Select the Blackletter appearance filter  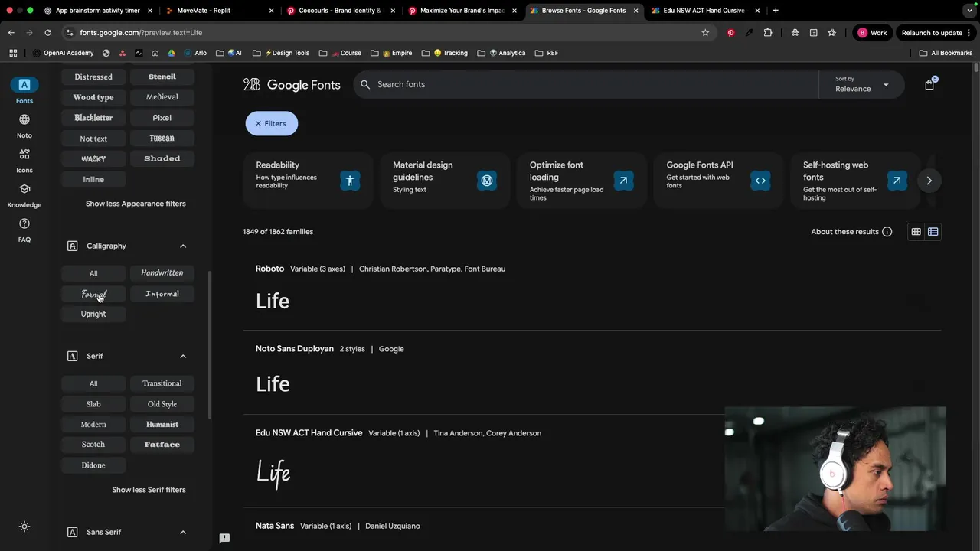93,118
